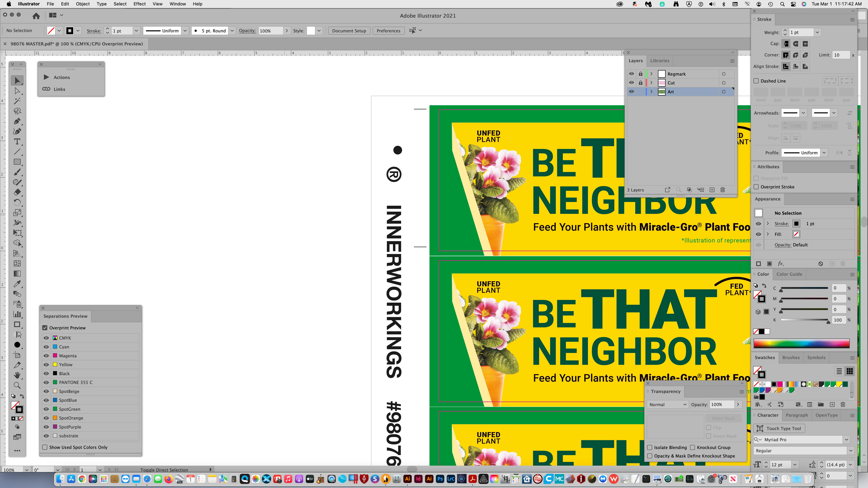Select the Rectangle tool

tap(17, 162)
